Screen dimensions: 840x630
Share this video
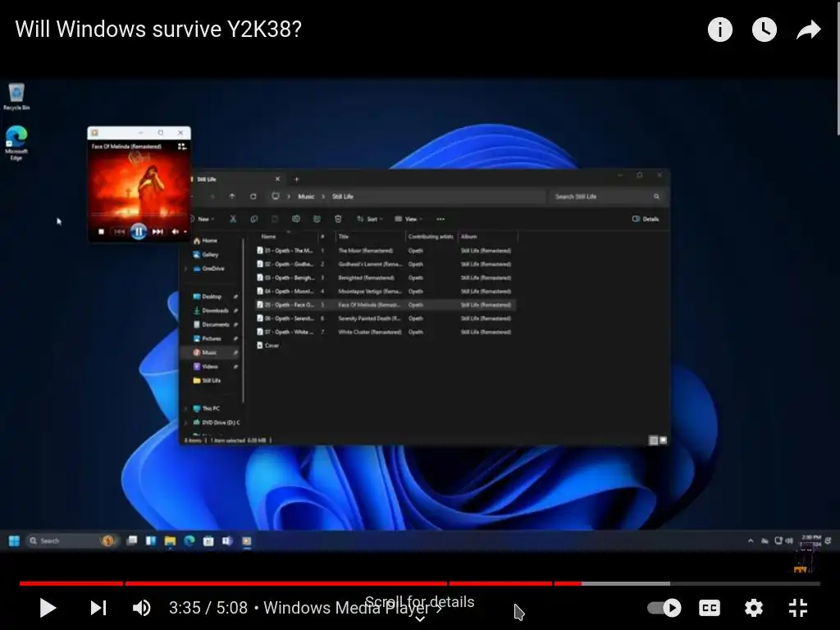point(808,30)
